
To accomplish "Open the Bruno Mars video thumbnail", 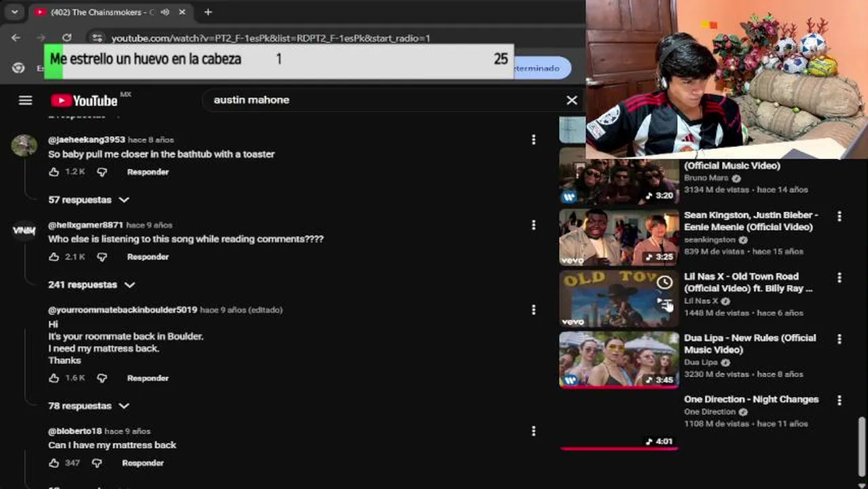I will pos(619,177).
